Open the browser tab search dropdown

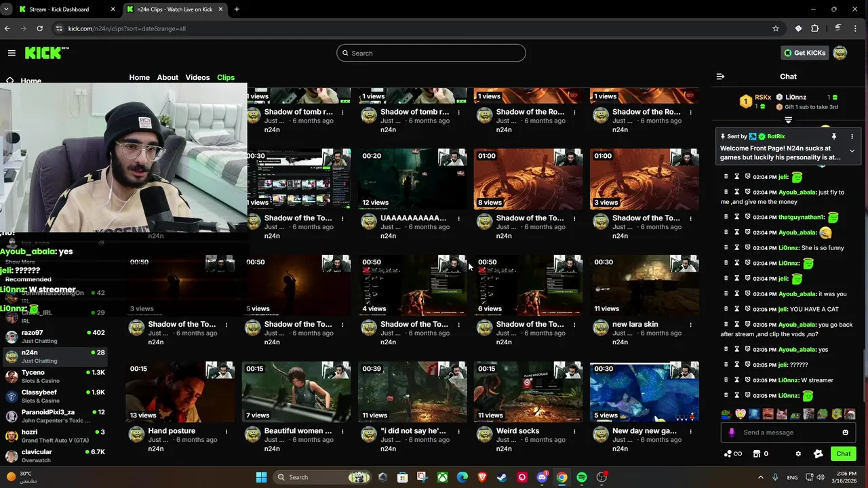6,9
